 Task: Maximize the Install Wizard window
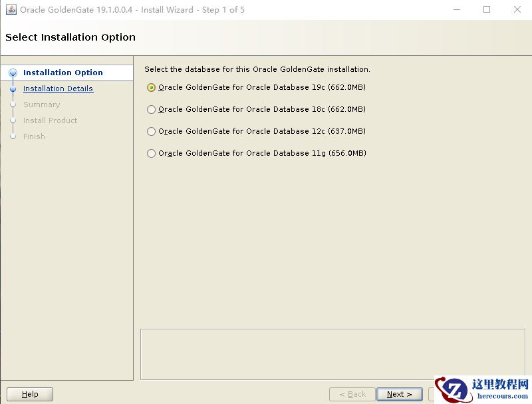click(487, 9)
